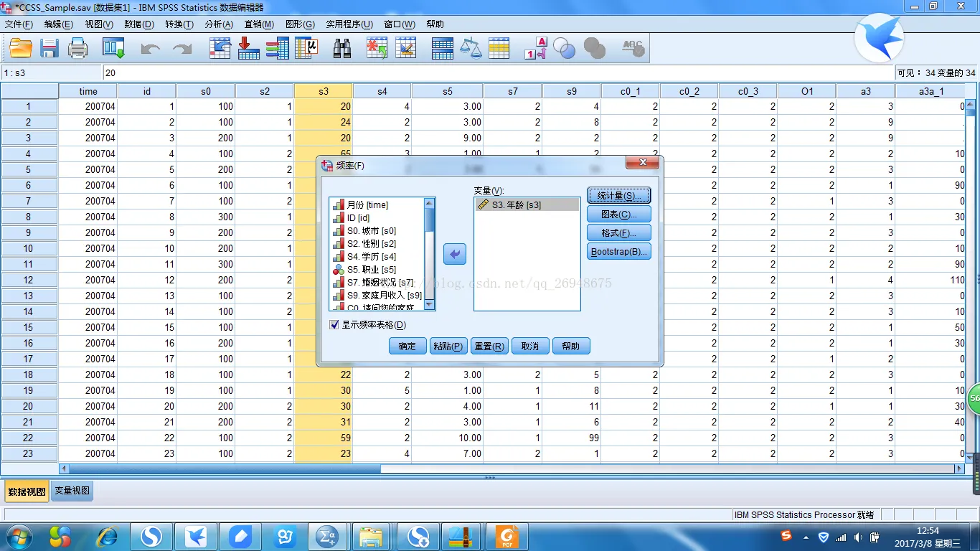Open the 文件(F) menu
This screenshot has height=551, width=980.
[x=19, y=24]
